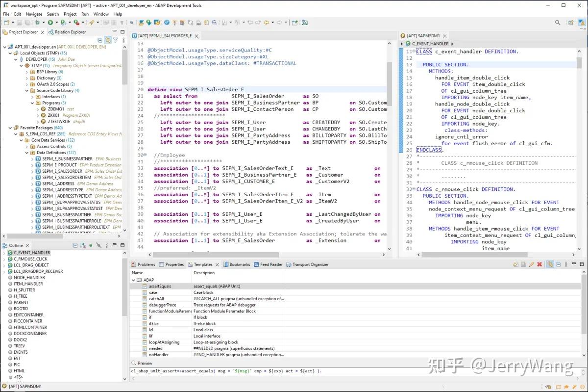Collapse all nodes in Project Explorer
588x392 pixels.
coord(100,41)
